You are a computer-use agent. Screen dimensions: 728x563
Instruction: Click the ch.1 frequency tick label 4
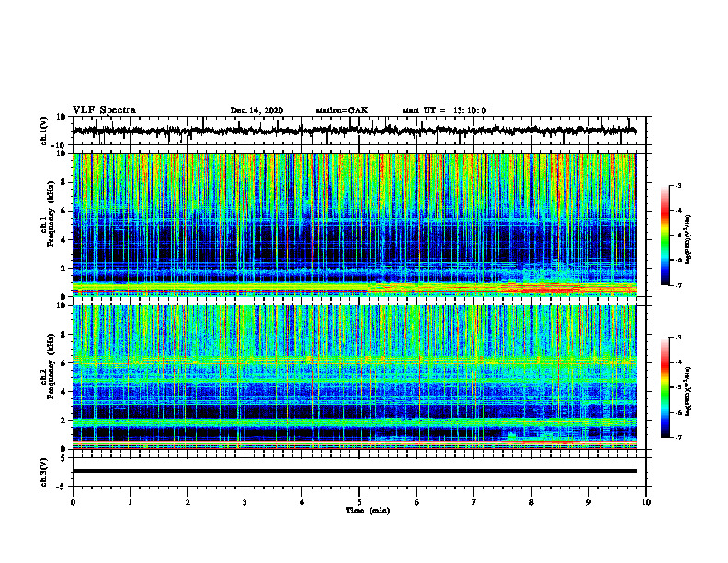(x=63, y=240)
